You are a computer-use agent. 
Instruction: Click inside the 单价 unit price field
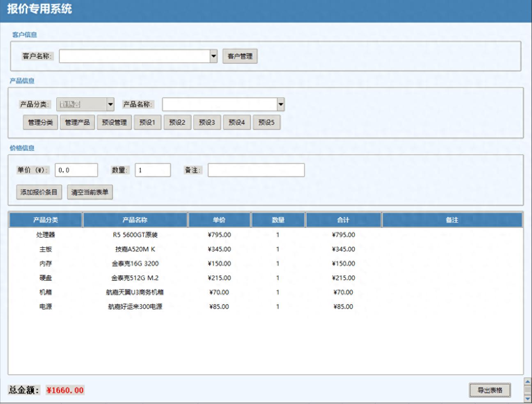tap(76, 170)
